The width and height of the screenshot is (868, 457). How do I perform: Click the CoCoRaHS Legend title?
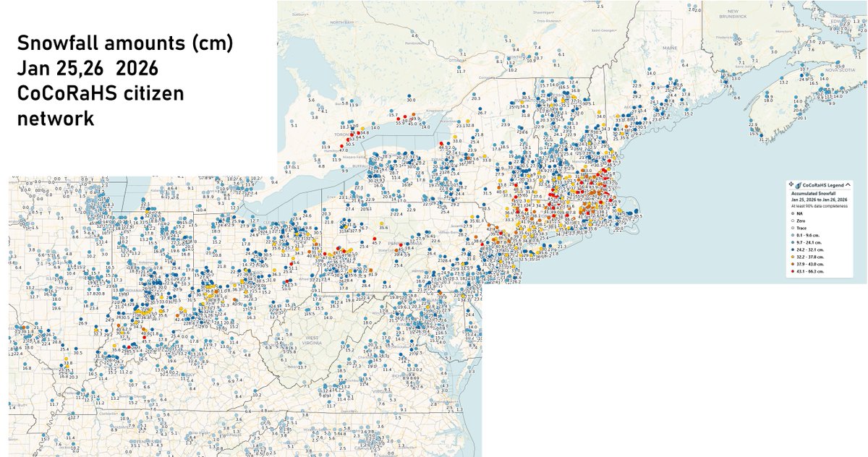point(823,185)
